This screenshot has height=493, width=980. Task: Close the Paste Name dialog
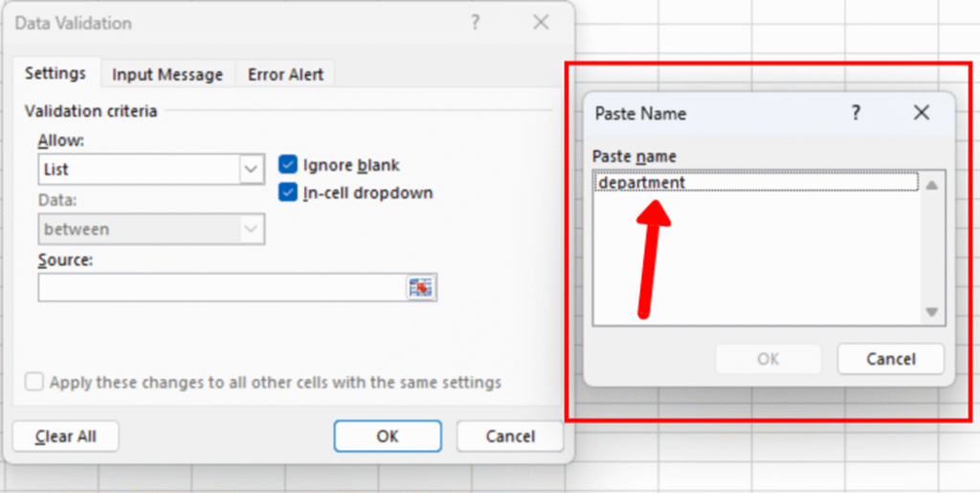tap(922, 113)
